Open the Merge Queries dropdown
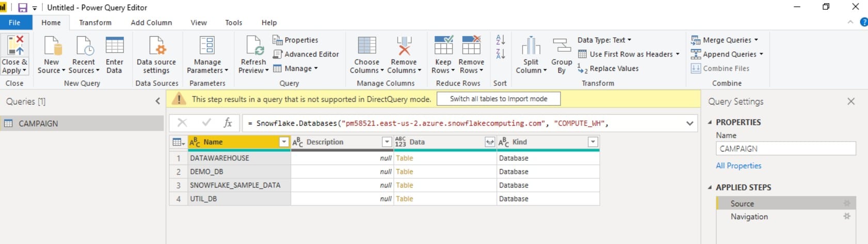The width and height of the screenshot is (868, 244). pos(725,40)
